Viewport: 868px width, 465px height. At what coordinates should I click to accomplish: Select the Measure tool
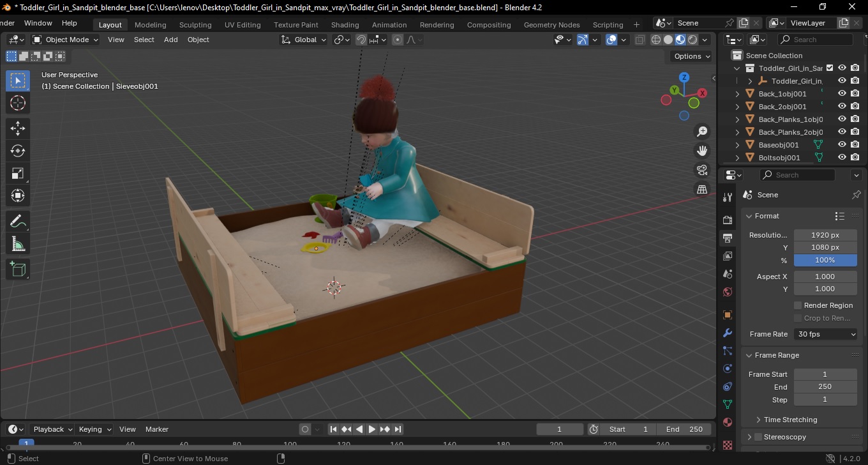pyautogui.click(x=18, y=244)
